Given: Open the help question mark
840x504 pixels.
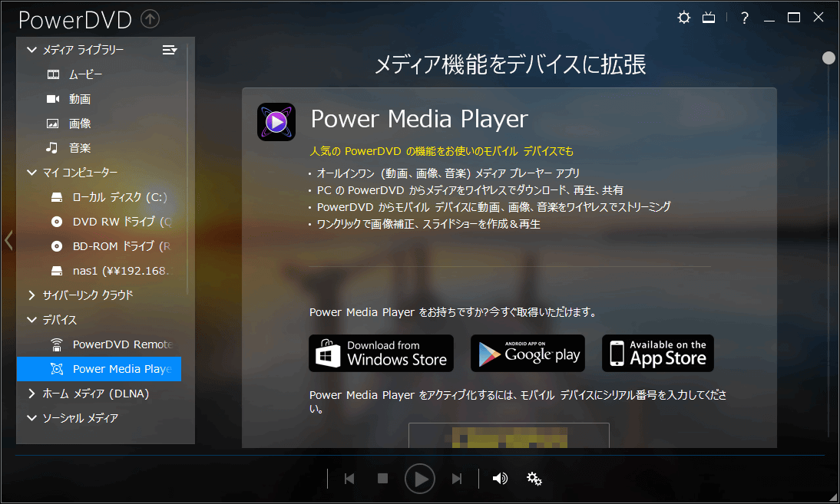Looking at the screenshot, I should (744, 18).
